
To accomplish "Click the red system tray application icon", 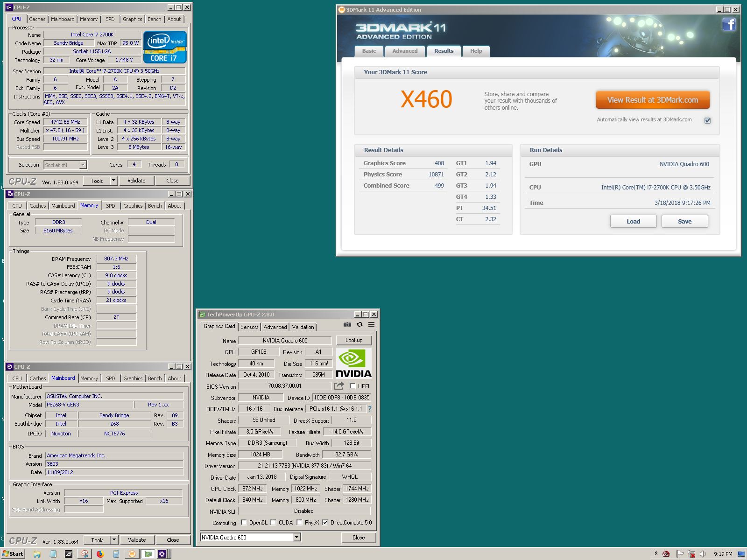I will [666, 554].
